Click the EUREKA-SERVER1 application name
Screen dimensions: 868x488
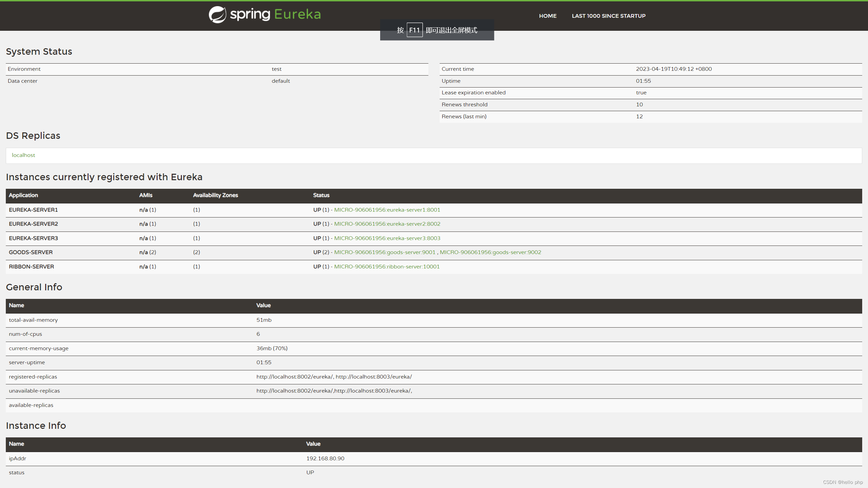pos(33,210)
